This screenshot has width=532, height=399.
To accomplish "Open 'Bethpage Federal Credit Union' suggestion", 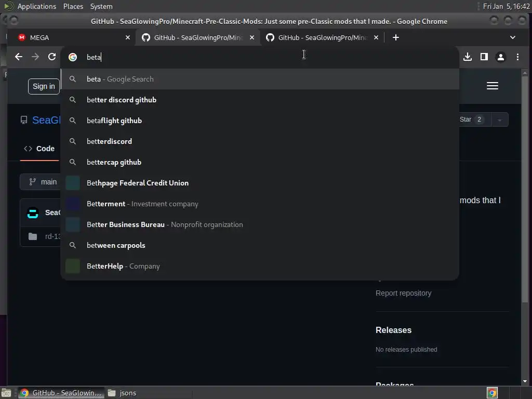I will click(260, 183).
